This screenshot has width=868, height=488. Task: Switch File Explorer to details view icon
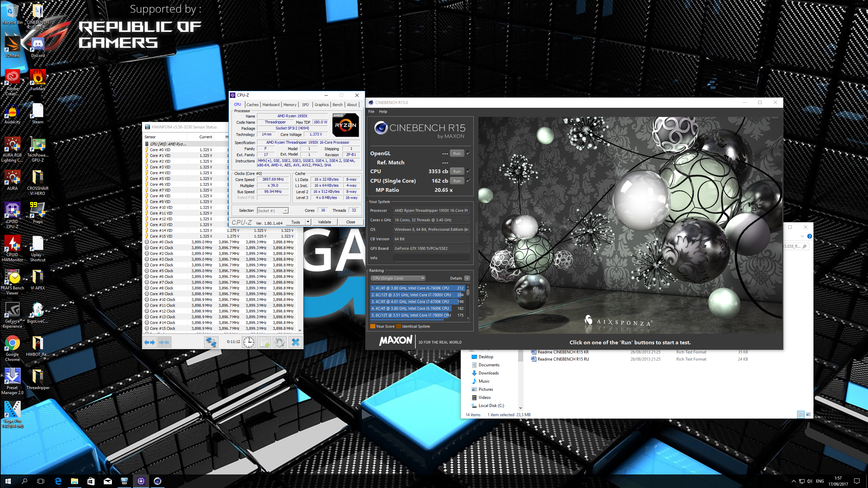coord(801,414)
